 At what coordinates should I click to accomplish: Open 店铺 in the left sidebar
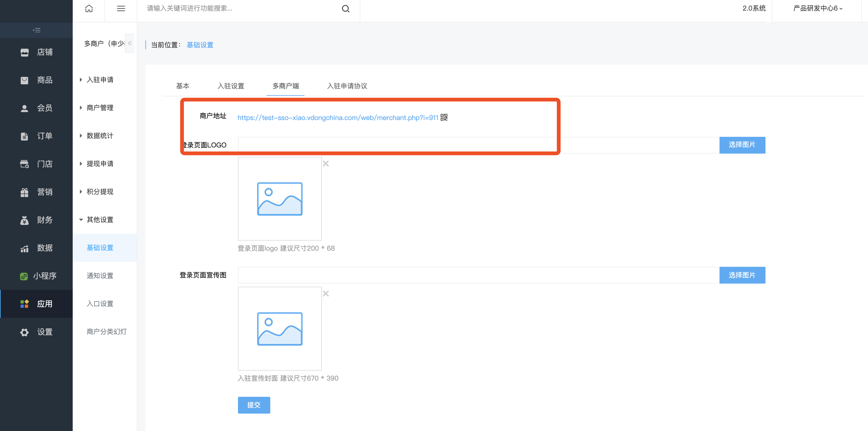(36, 52)
